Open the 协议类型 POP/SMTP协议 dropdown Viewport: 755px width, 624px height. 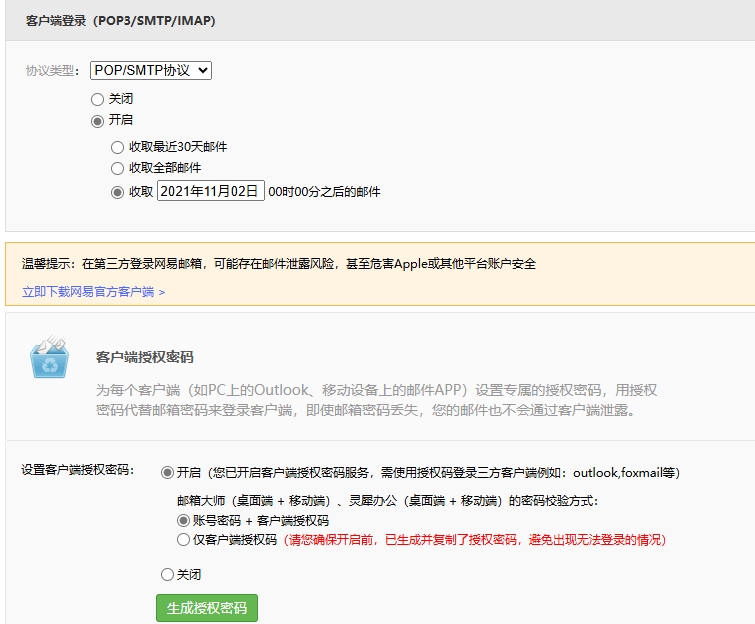151,70
